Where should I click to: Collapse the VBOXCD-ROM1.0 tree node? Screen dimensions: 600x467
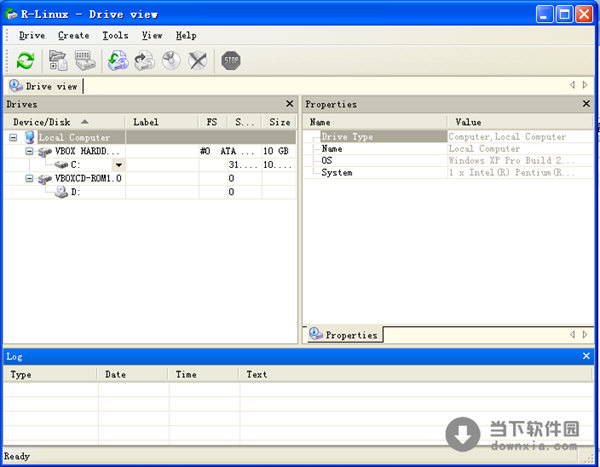click(29, 178)
